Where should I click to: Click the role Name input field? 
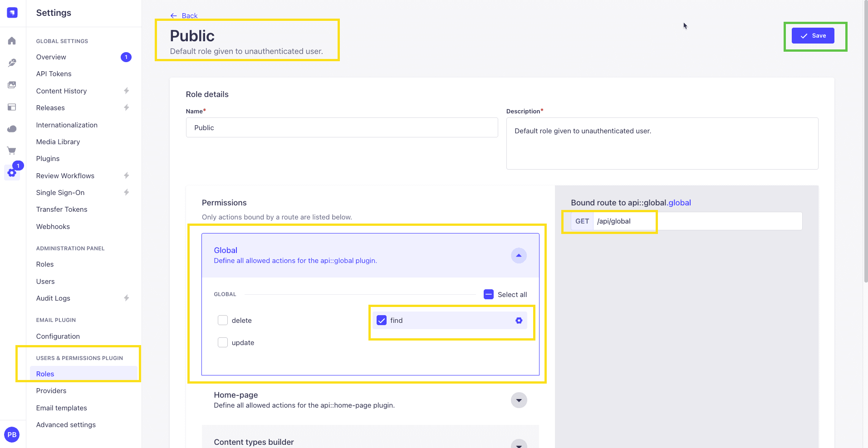(x=342, y=128)
